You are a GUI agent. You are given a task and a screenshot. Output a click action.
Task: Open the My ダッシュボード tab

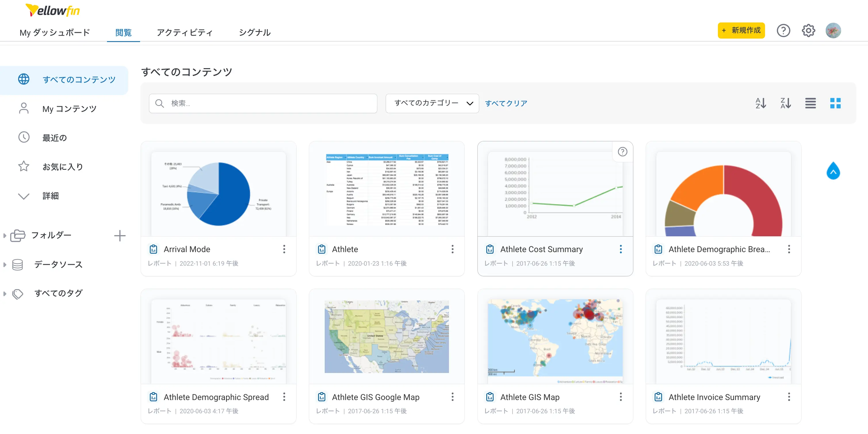[55, 32]
